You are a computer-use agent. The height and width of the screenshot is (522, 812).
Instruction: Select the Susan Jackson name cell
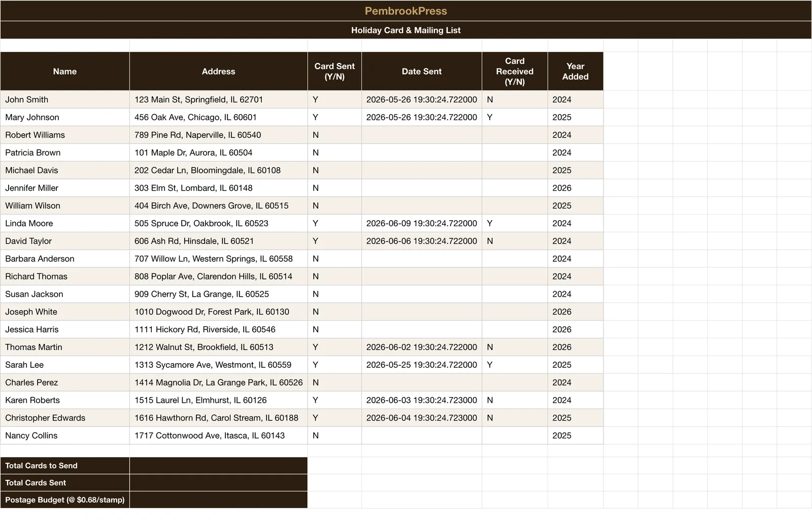(x=65, y=294)
